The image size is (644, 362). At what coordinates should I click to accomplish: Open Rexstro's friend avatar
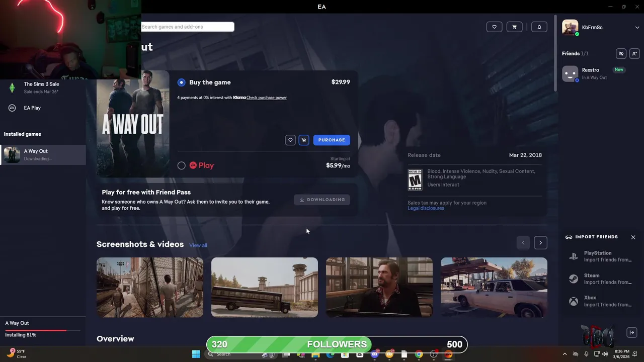(x=570, y=73)
